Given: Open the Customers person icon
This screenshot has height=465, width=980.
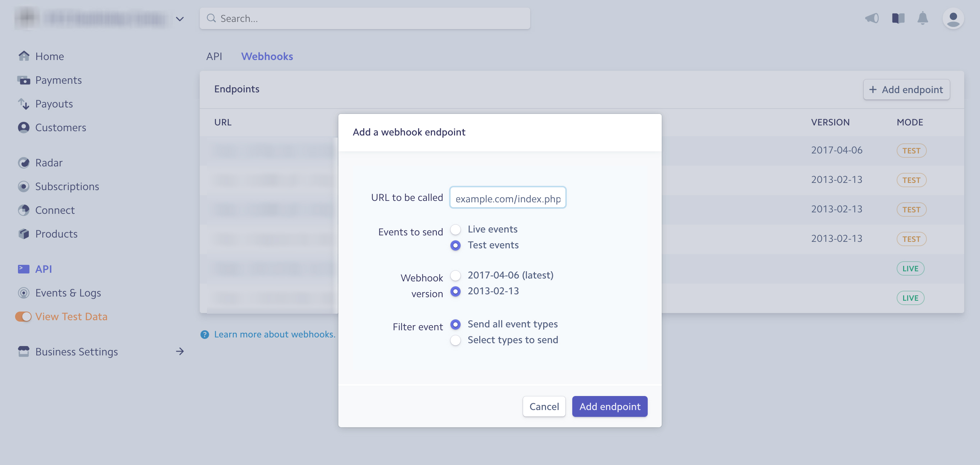Looking at the screenshot, I should (24, 128).
